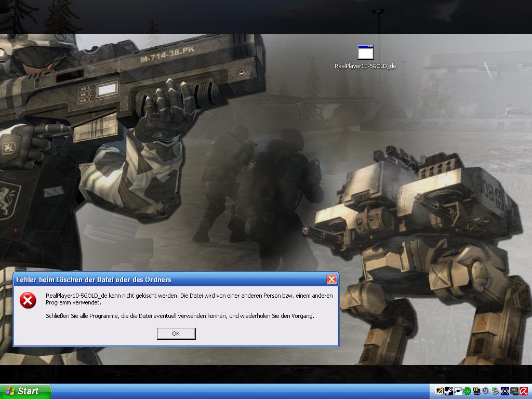Click the volume speaker tray icon
Viewport: 532px width, 399px height.
[x=486, y=391]
